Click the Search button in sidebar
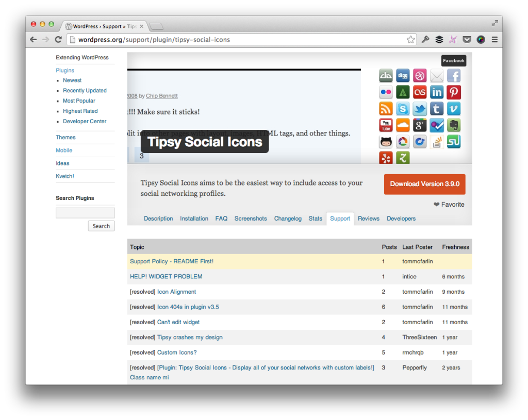Image resolution: width=528 pixels, height=420 pixels. (102, 226)
